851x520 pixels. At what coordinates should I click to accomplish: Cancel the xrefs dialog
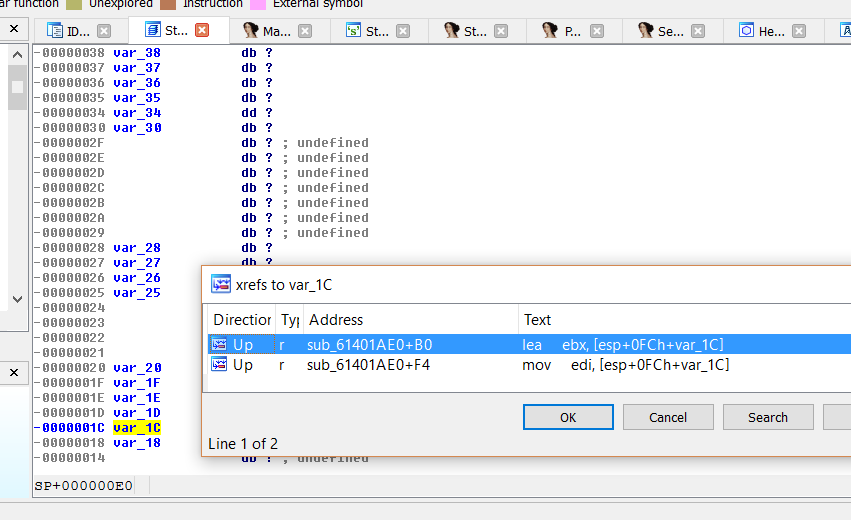668,417
